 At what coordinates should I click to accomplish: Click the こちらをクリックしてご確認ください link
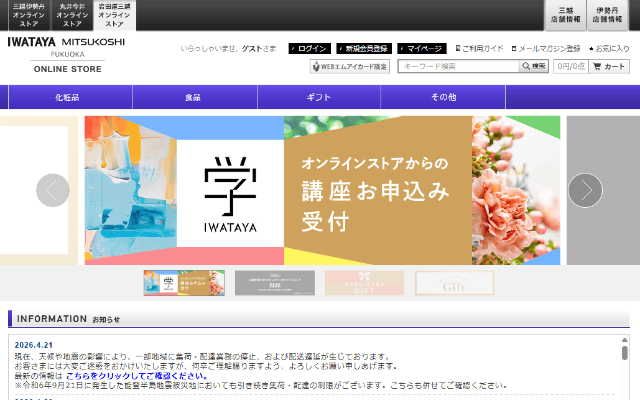(137, 376)
